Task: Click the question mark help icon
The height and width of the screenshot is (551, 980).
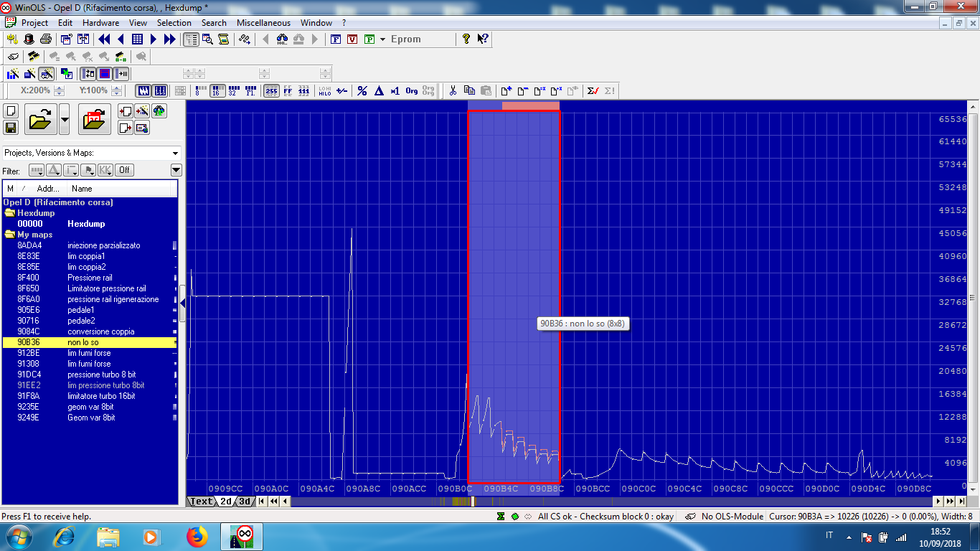Action: coord(466,39)
